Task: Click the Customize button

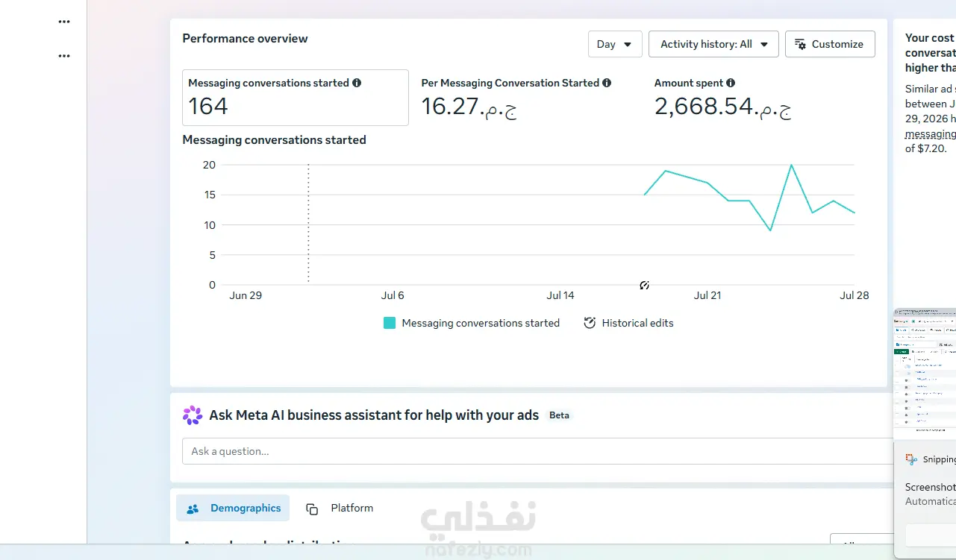Action: pos(830,44)
